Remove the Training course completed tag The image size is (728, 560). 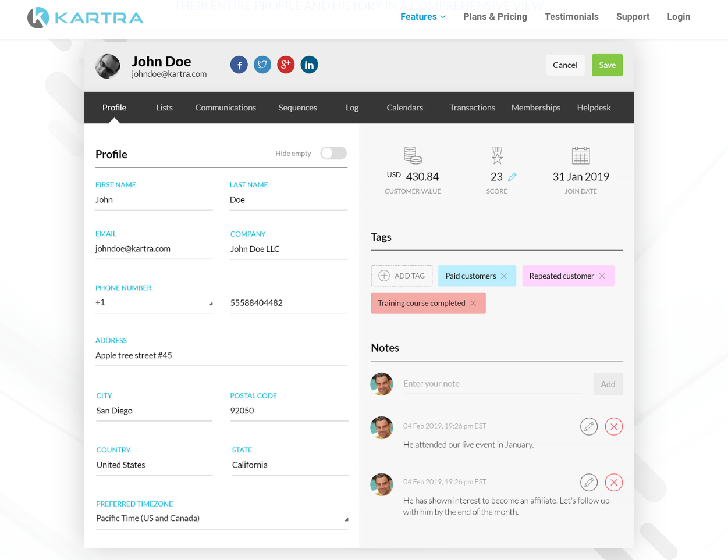click(x=473, y=304)
